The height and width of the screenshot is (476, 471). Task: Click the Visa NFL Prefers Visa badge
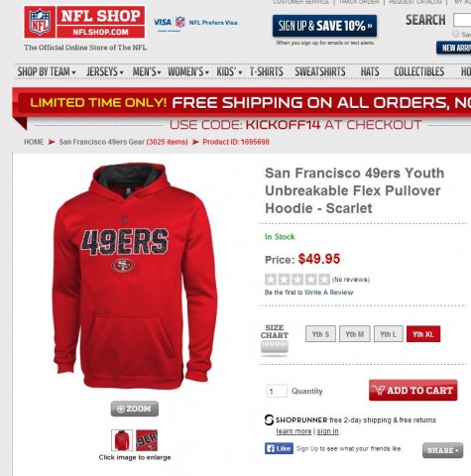(195, 23)
